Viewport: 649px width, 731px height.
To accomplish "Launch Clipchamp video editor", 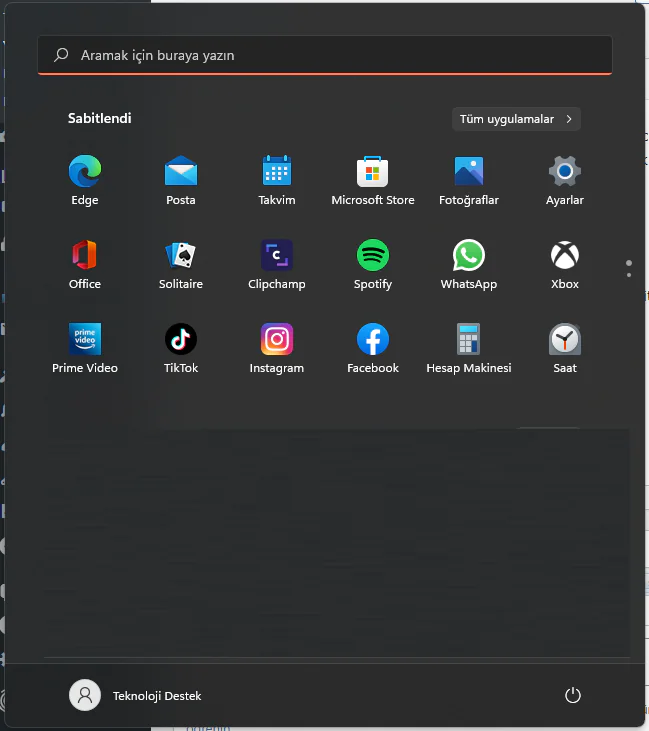I will [x=277, y=264].
